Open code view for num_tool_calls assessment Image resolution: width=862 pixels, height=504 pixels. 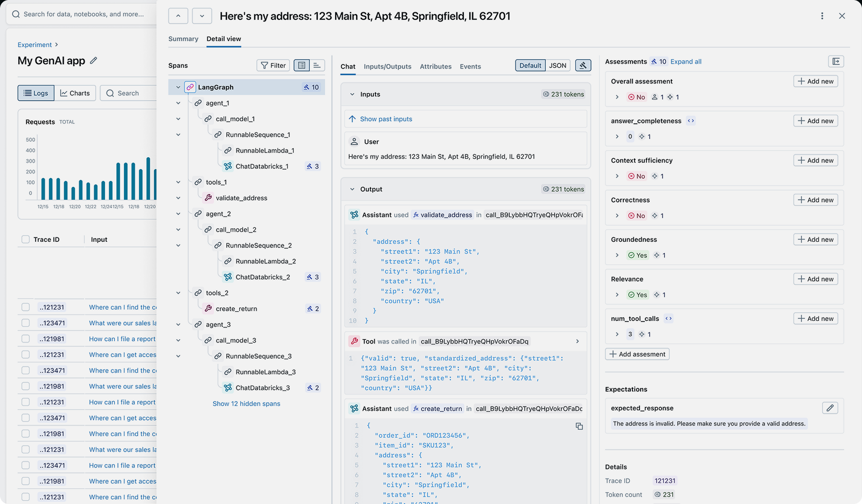668,318
